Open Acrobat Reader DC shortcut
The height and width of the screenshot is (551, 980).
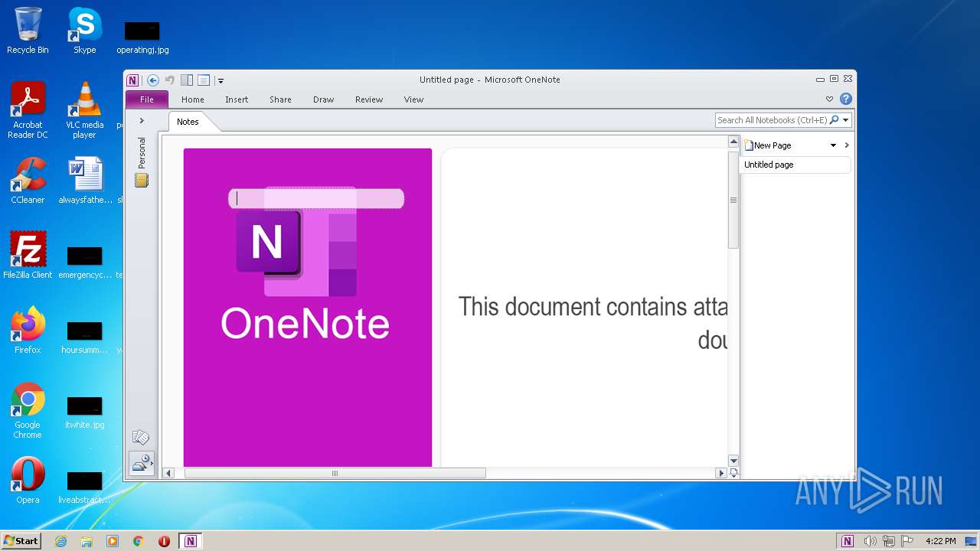tap(28, 110)
